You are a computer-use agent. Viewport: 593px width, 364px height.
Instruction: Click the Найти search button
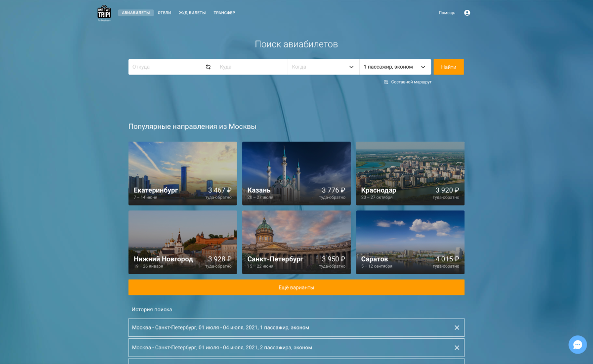[x=449, y=67]
